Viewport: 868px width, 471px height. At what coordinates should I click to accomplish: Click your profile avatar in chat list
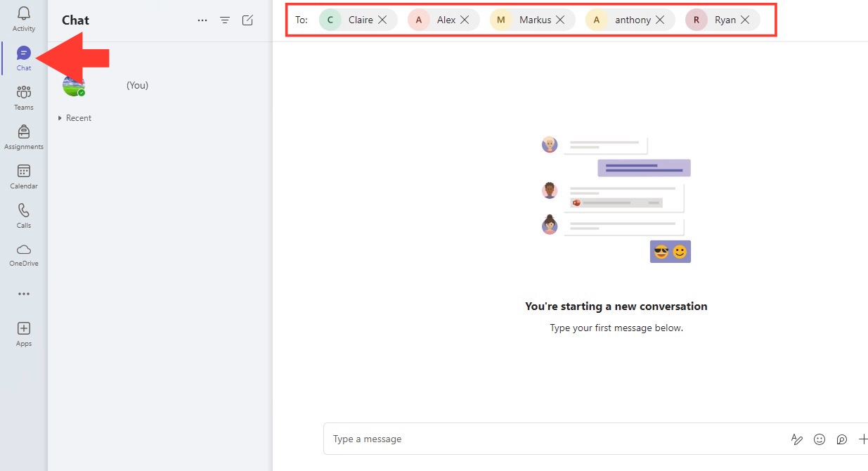pyautogui.click(x=73, y=85)
